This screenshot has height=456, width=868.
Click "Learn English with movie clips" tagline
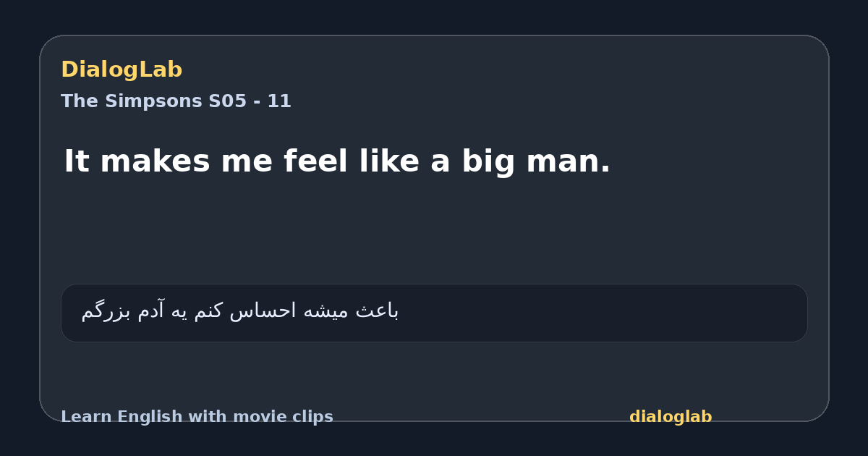coord(197,417)
